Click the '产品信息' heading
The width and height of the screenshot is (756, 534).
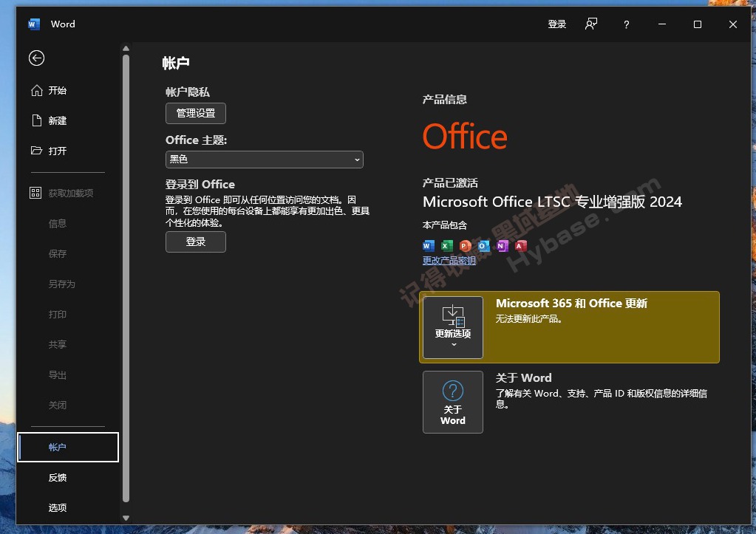[445, 100]
